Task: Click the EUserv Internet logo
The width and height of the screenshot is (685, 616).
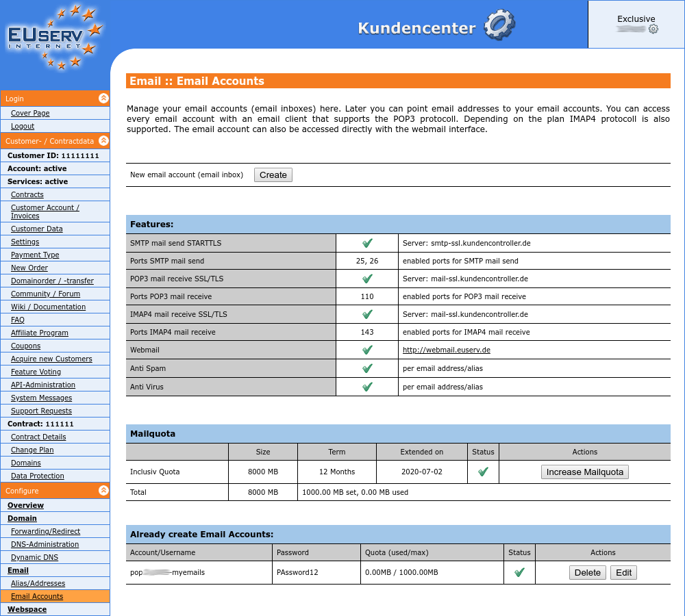Action: (x=55, y=37)
